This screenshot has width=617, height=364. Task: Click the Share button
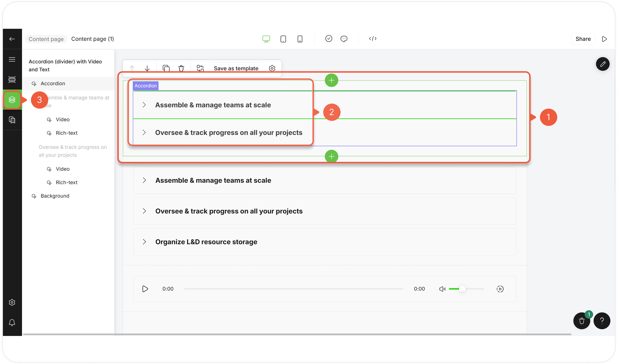(x=583, y=39)
